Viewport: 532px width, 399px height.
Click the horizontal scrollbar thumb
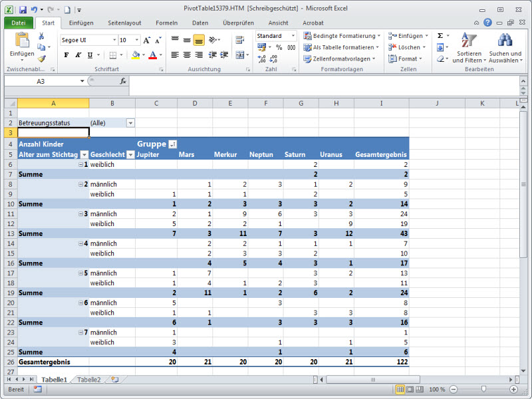click(373, 379)
